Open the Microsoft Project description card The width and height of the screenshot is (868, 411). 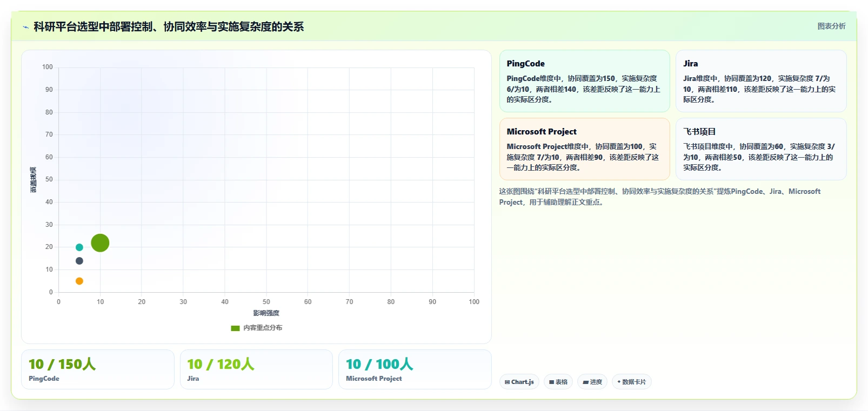584,149
